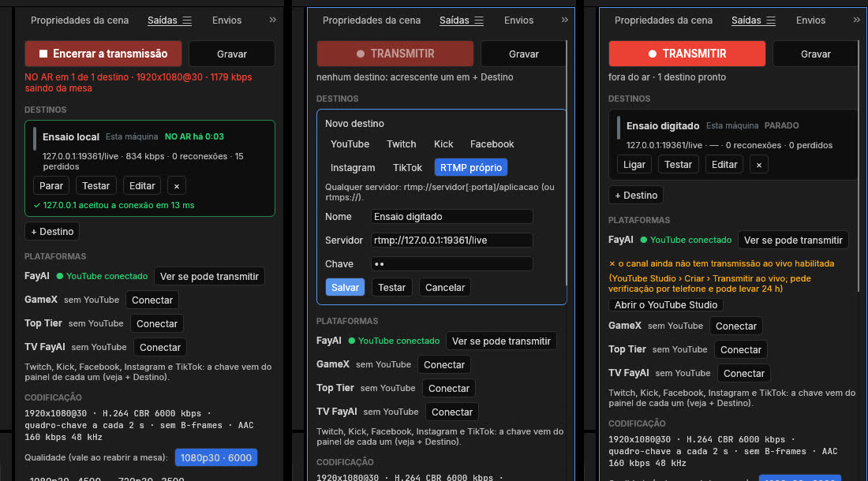Screen dimensions: 868x481
Task: Open Propriedades da cena tab, right panel
Action: pyautogui.click(x=663, y=21)
